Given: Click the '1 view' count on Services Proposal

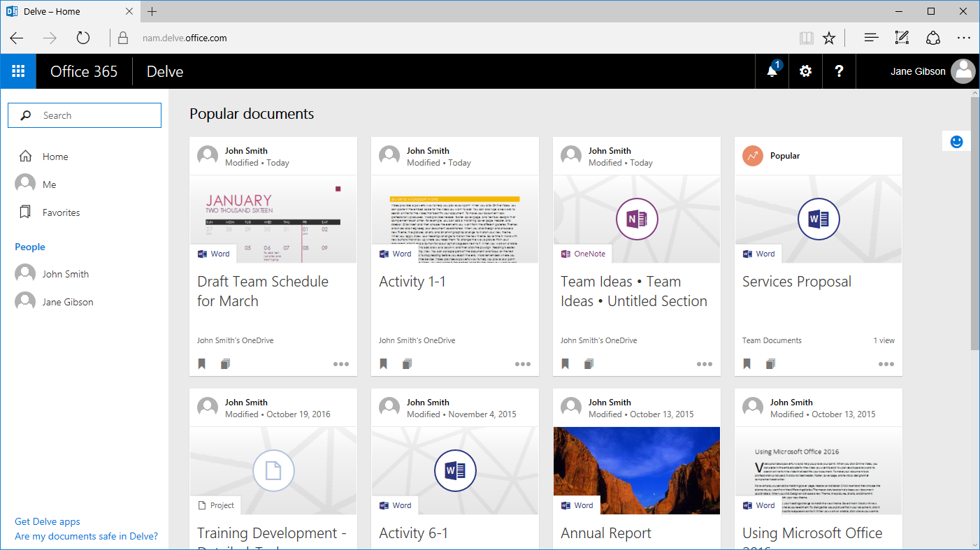Looking at the screenshot, I should tap(884, 340).
